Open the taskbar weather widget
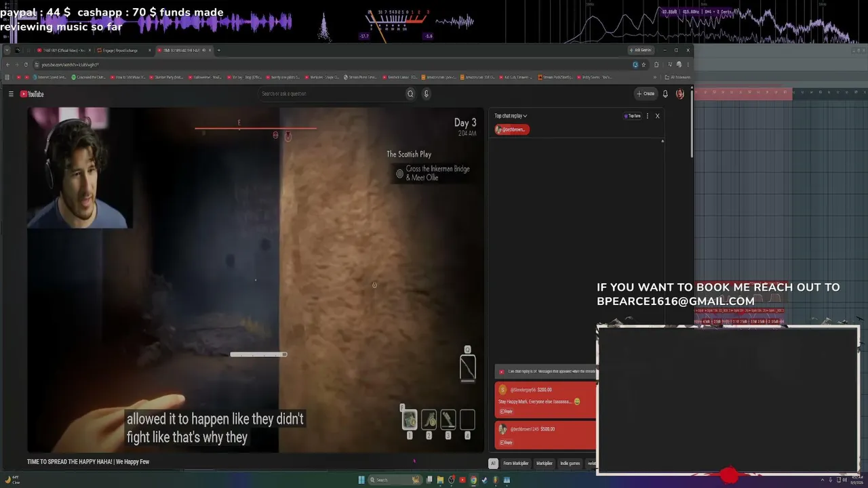This screenshot has height=488, width=868. pos(12,480)
